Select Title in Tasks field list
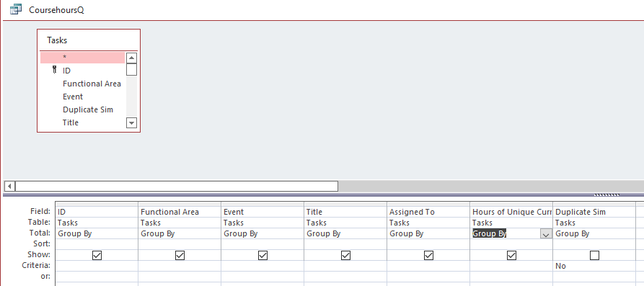644x286 pixels. (70, 122)
